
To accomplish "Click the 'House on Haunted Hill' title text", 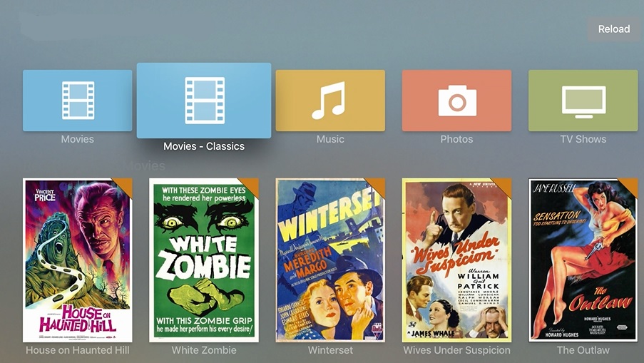I will (78, 350).
